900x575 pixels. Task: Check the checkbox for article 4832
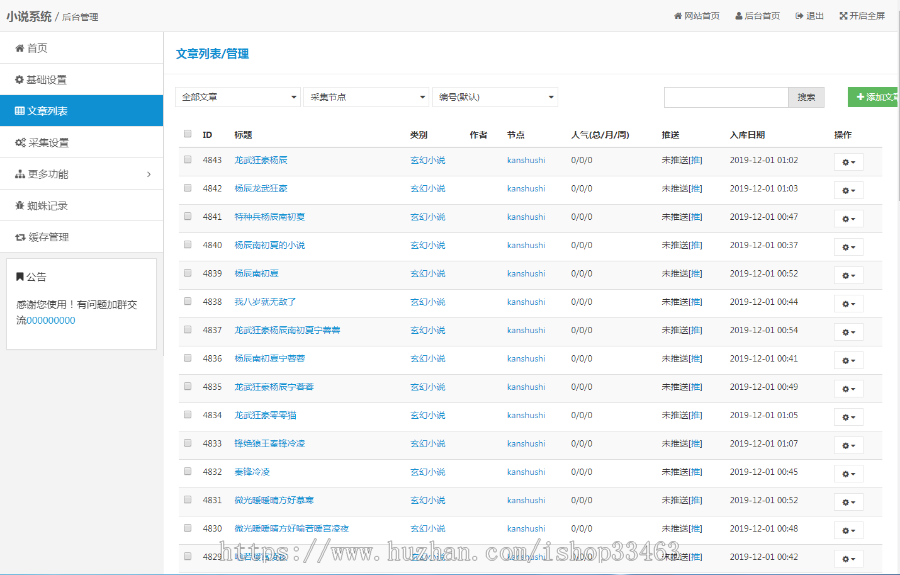click(x=188, y=471)
